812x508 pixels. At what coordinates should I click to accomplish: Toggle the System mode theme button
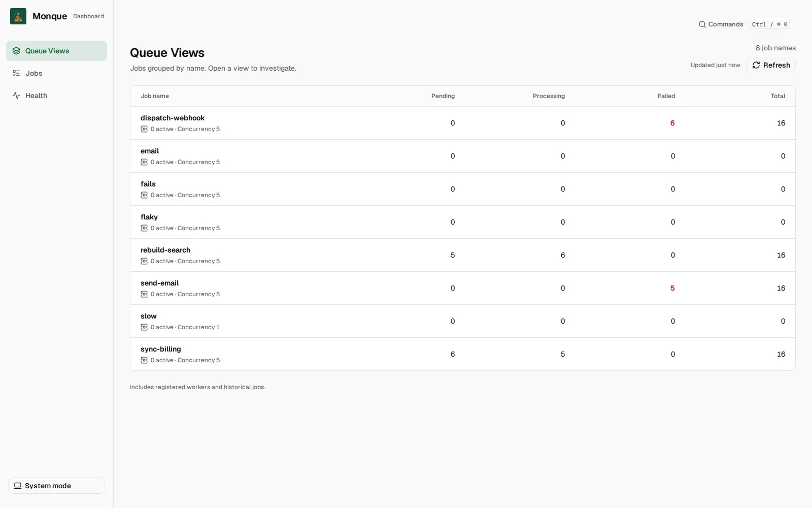[56, 486]
